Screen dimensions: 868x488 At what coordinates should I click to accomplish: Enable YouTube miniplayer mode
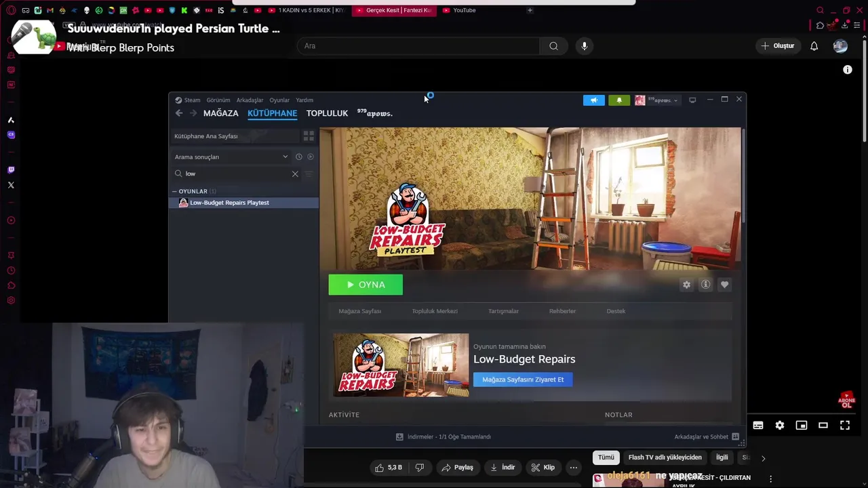[802, 426]
